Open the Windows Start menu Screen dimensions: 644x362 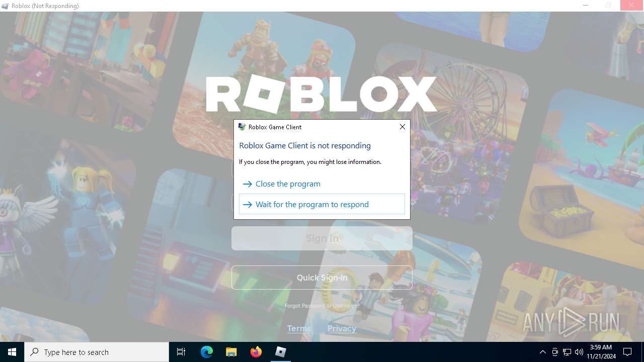click(x=12, y=352)
